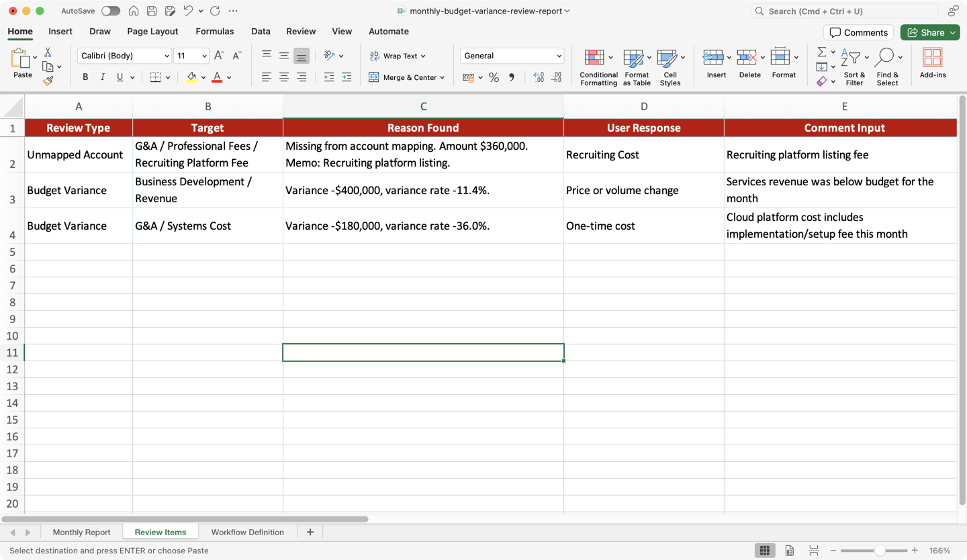This screenshot has width=967, height=560.
Task: Decrease the cell indent
Action: click(x=329, y=77)
